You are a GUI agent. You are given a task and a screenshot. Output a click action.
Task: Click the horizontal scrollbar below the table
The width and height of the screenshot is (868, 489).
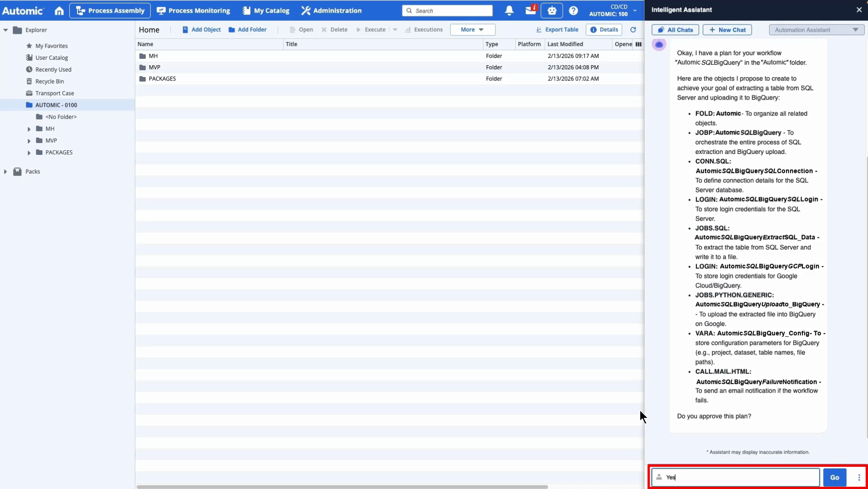[342, 487]
